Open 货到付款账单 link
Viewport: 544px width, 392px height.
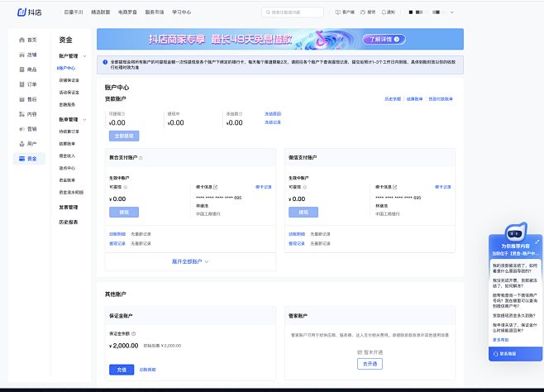coord(441,99)
